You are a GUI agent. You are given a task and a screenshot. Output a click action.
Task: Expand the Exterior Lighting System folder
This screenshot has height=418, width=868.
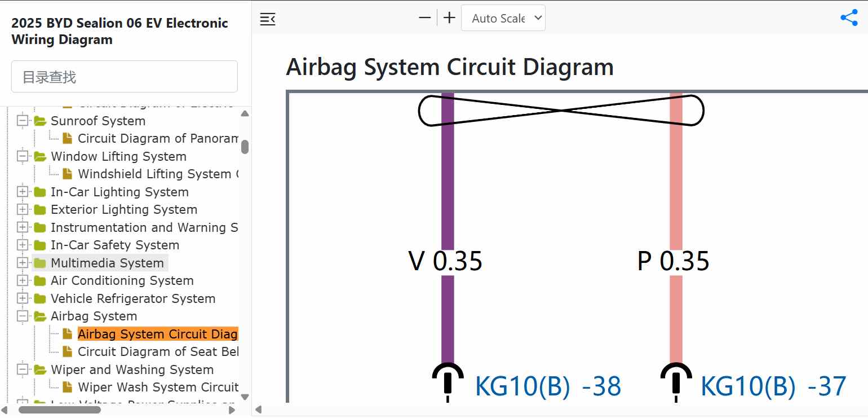pyautogui.click(x=23, y=210)
